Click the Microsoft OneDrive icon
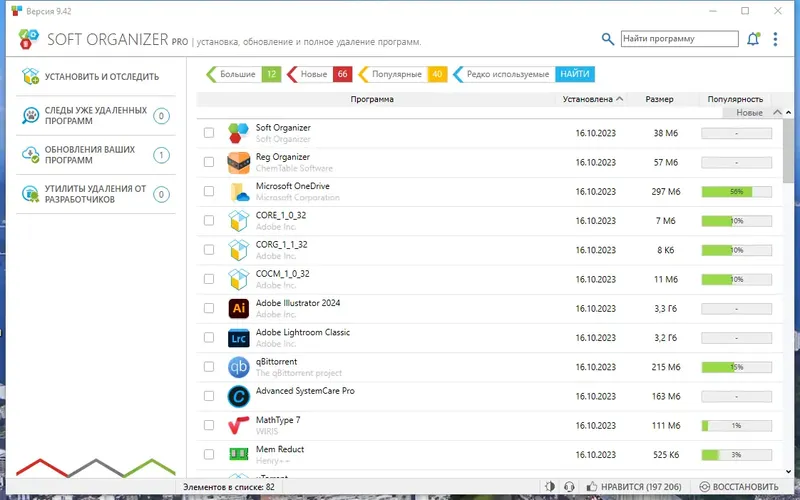The height and width of the screenshot is (500, 800). 238,192
